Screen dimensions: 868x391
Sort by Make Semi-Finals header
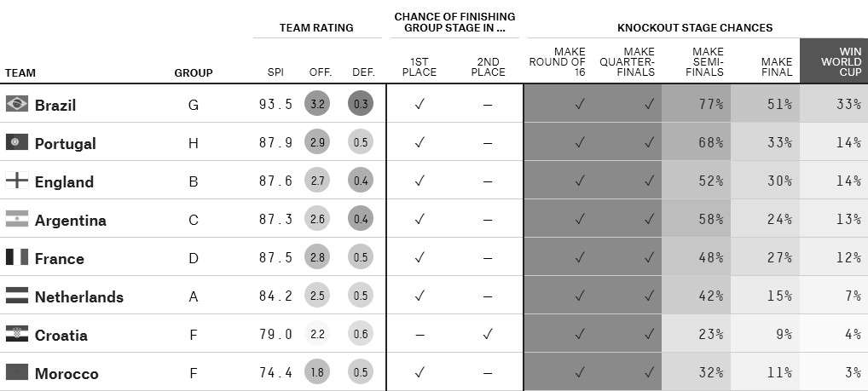(708, 61)
